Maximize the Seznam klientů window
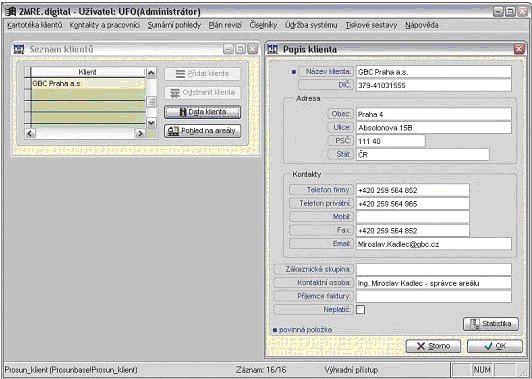This screenshot has width=532, height=379. click(240, 50)
